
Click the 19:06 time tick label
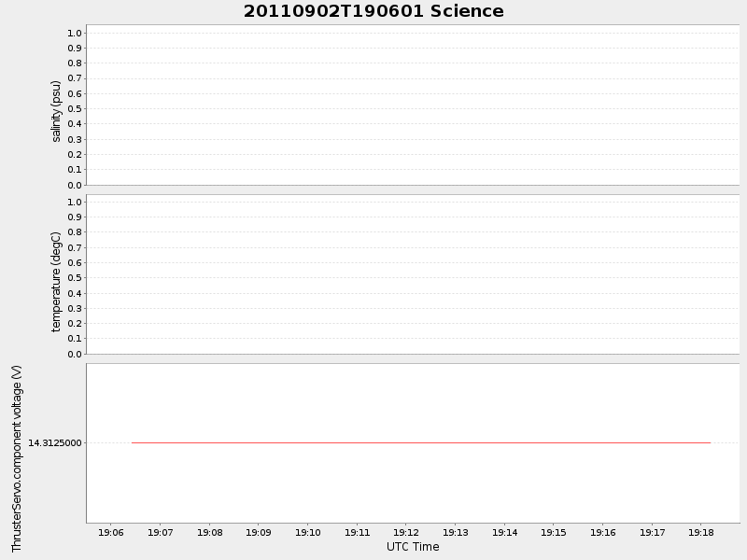(110, 532)
